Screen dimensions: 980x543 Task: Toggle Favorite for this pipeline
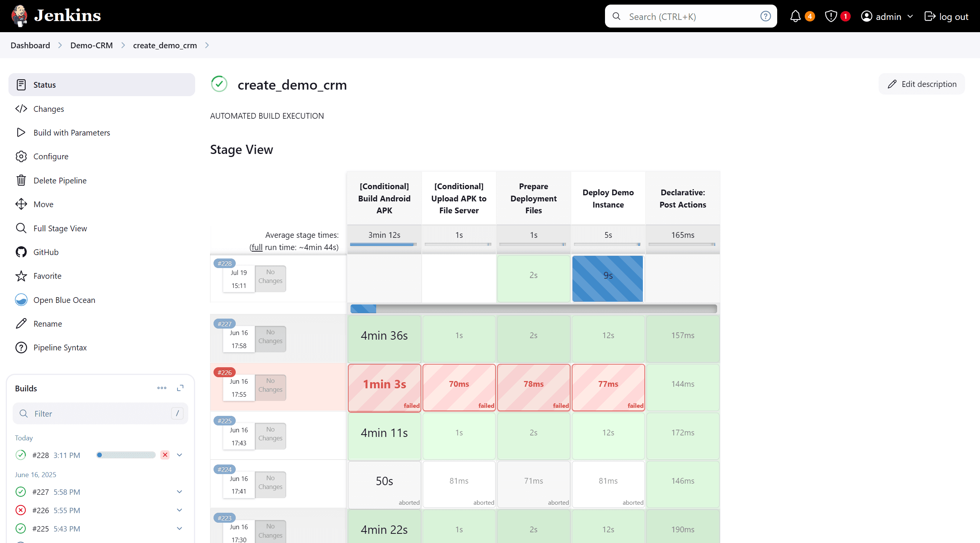click(x=47, y=276)
